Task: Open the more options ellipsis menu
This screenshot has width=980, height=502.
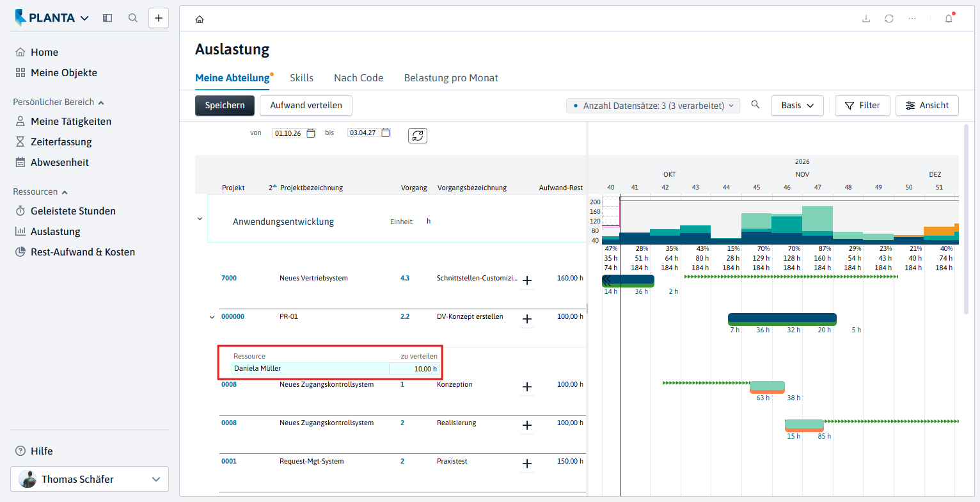Action: tap(912, 19)
